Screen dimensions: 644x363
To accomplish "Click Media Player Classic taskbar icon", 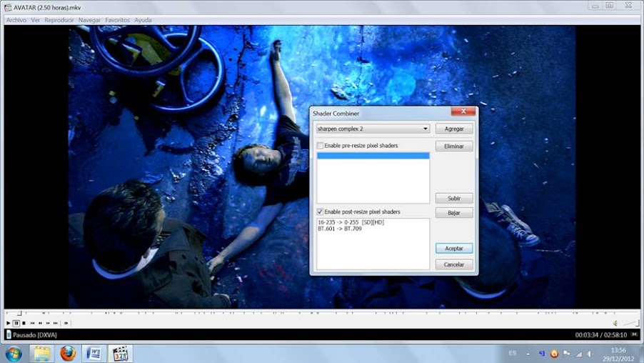I will (x=121, y=354).
